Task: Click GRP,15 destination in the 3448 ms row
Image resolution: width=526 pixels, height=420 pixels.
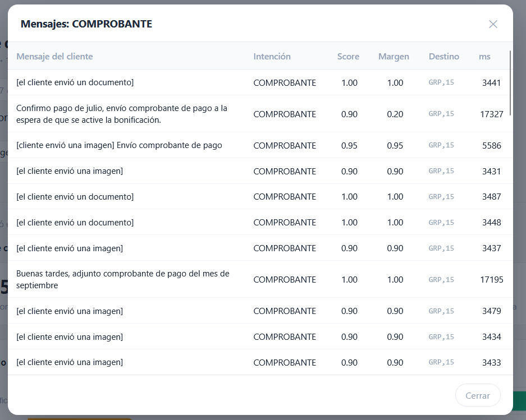Action: (441, 222)
